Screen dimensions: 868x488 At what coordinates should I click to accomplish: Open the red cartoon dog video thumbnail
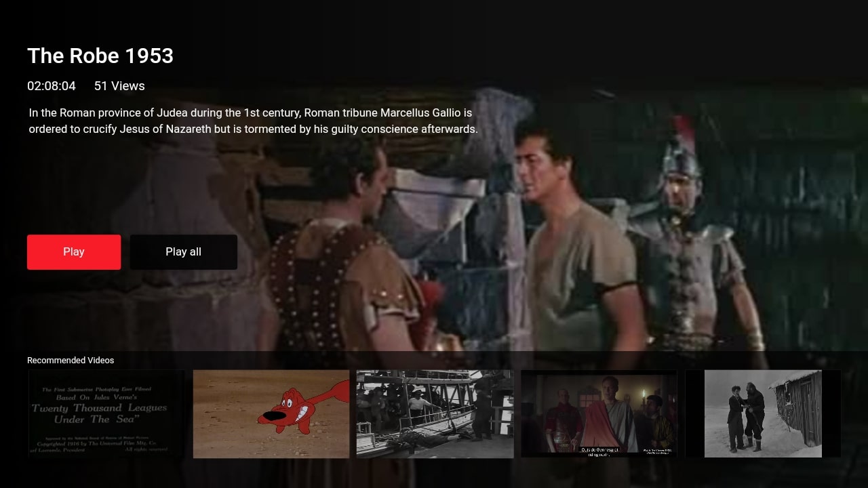pyautogui.click(x=271, y=413)
